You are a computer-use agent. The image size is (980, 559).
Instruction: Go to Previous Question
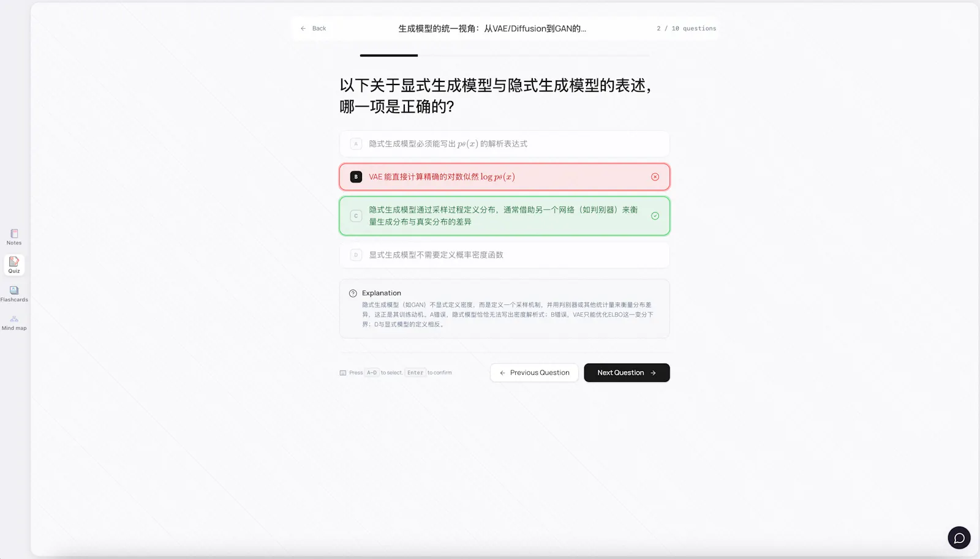534,373
